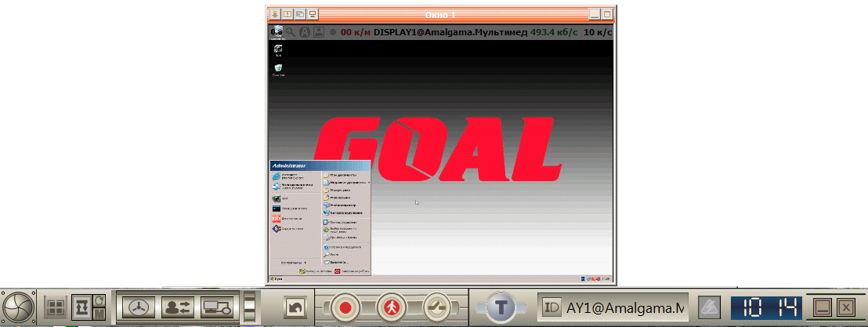Click the monitor icon in Окно 1 titlebar
This screenshot has height=327, width=868.
click(x=313, y=14)
